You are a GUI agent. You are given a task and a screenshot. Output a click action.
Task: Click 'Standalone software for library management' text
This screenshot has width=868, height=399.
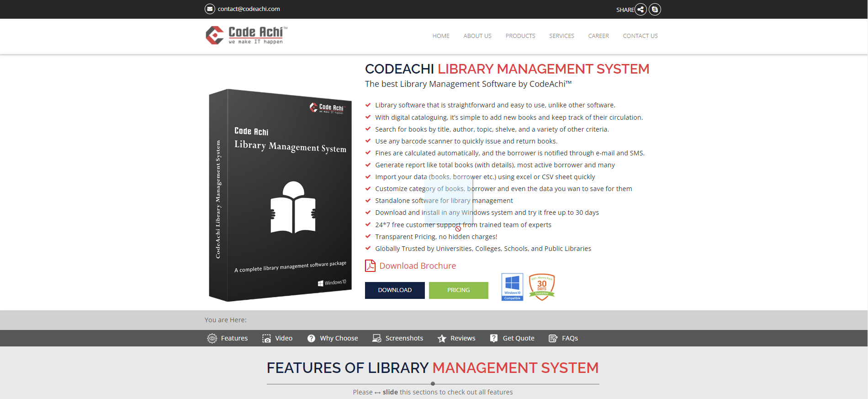pyautogui.click(x=444, y=201)
